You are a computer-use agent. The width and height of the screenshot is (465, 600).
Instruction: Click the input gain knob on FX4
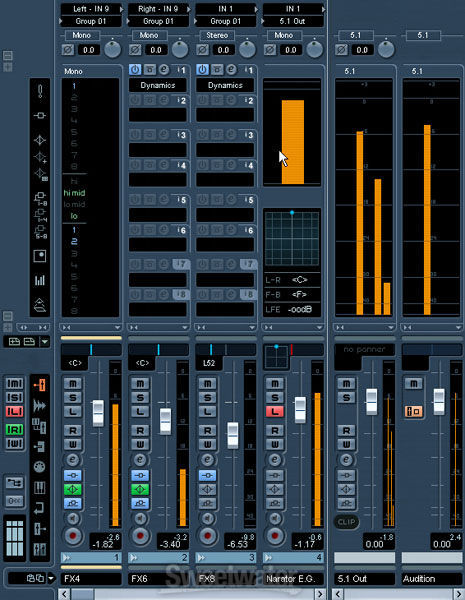pos(113,49)
